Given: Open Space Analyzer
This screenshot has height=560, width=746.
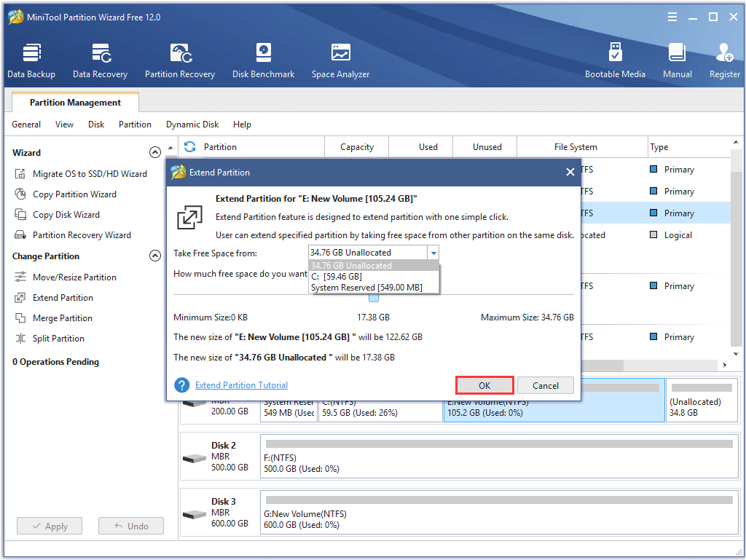Looking at the screenshot, I should 341,60.
